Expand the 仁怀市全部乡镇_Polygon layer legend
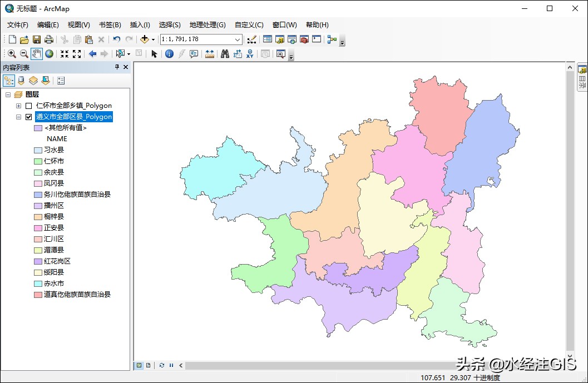 [x=19, y=105]
